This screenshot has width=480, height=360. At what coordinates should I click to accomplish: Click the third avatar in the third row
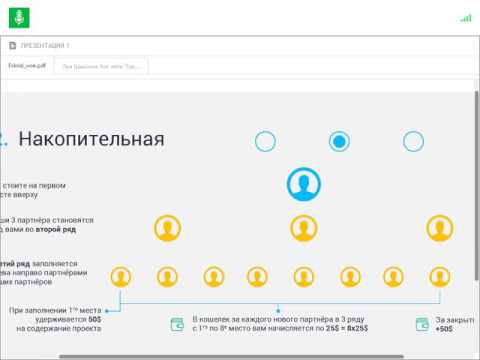coord(214,276)
